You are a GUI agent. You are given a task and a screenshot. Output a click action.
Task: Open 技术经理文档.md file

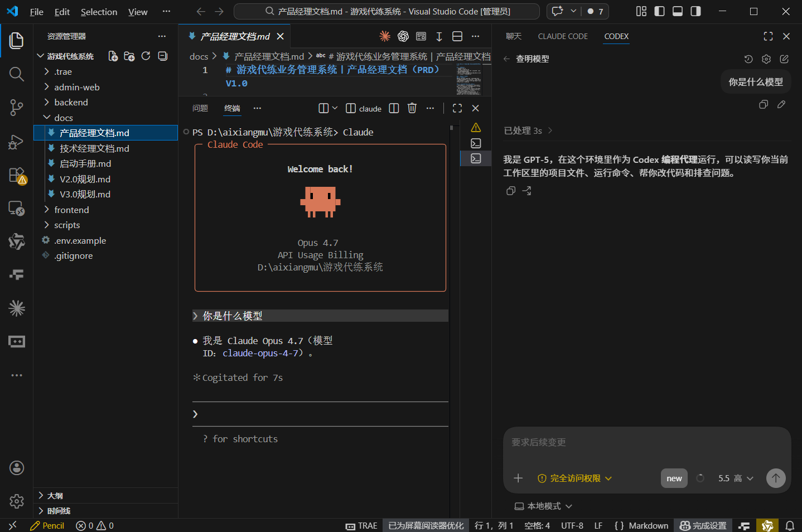tap(106, 148)
